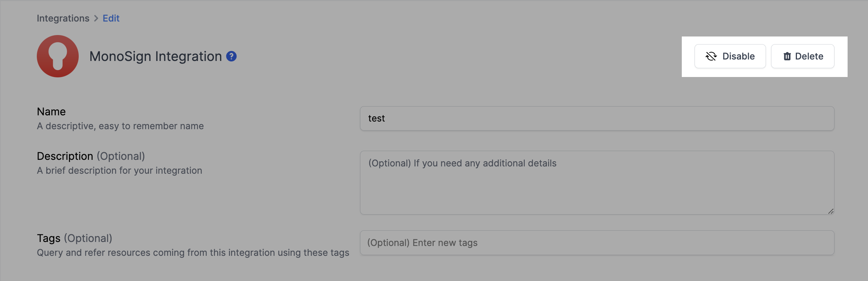Screen dimensions: 868x281
Task: Click the "MonoSign Integration" heading text
Action: (x=156, y=56)
